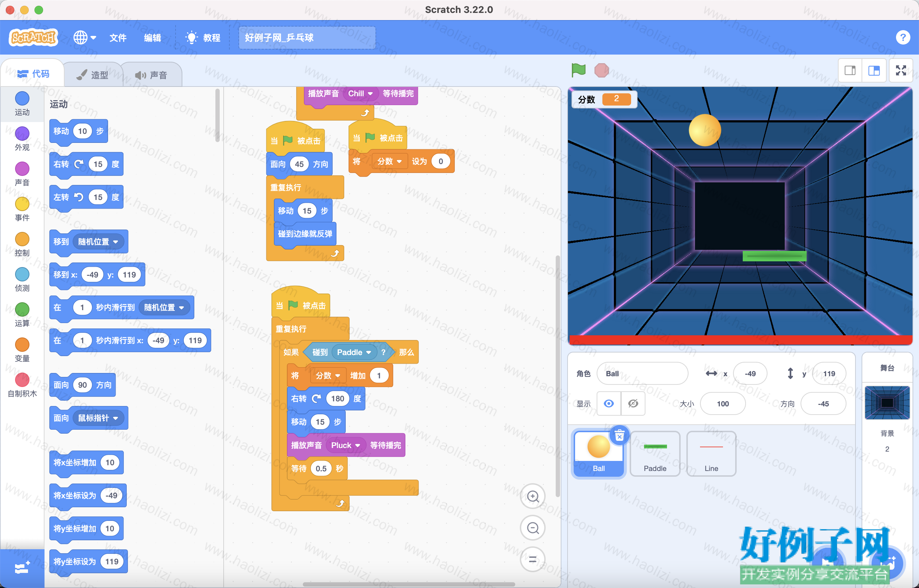Select the 外观 looks category
Viewport: 919px width, 588px height.
(22, 139)
